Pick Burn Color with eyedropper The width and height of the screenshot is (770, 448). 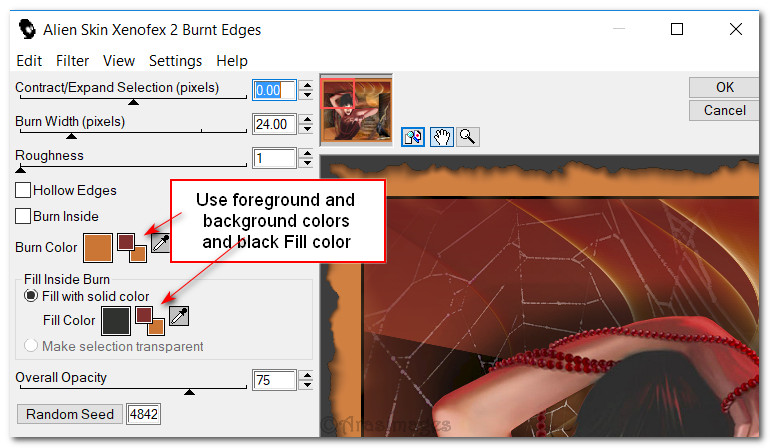point(161,242)
